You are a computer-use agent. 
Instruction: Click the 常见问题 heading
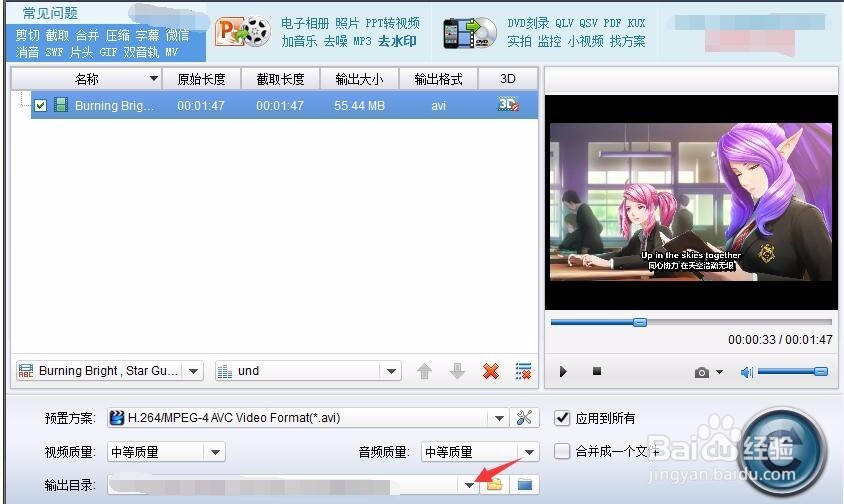[50, 13]
